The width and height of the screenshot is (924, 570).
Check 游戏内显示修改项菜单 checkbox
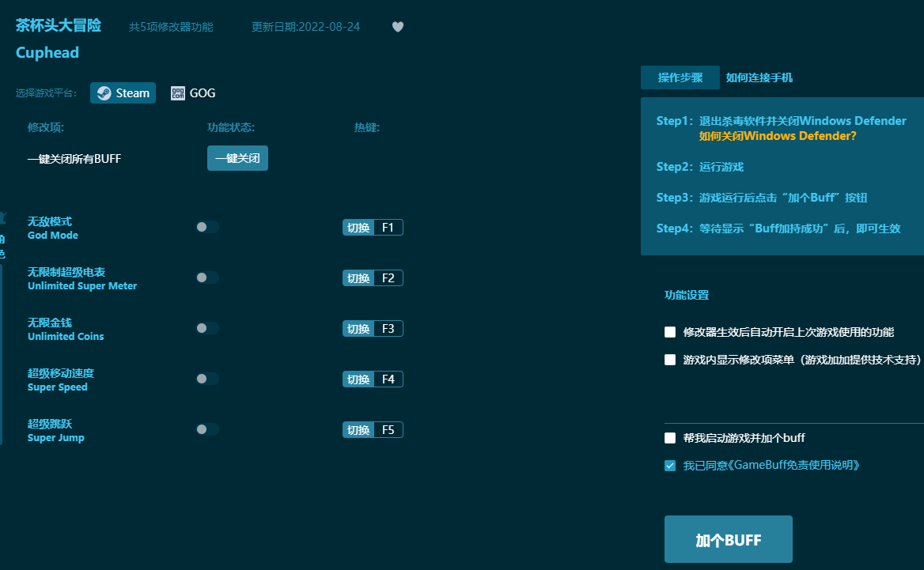coord(670,360)
